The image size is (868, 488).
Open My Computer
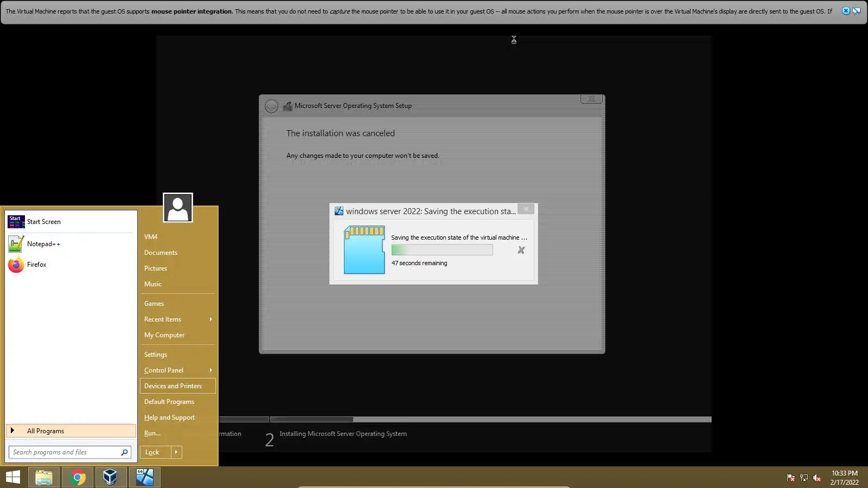click(x=178, y=335)
